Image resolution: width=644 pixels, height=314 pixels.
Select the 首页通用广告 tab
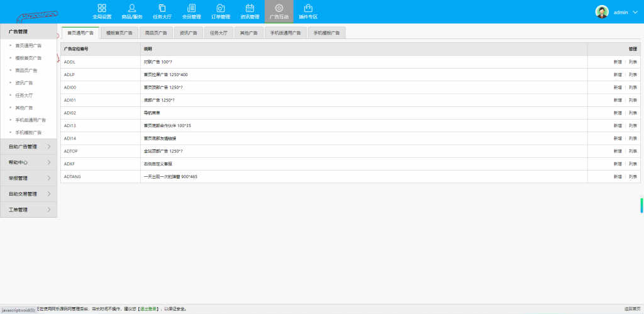80,33
